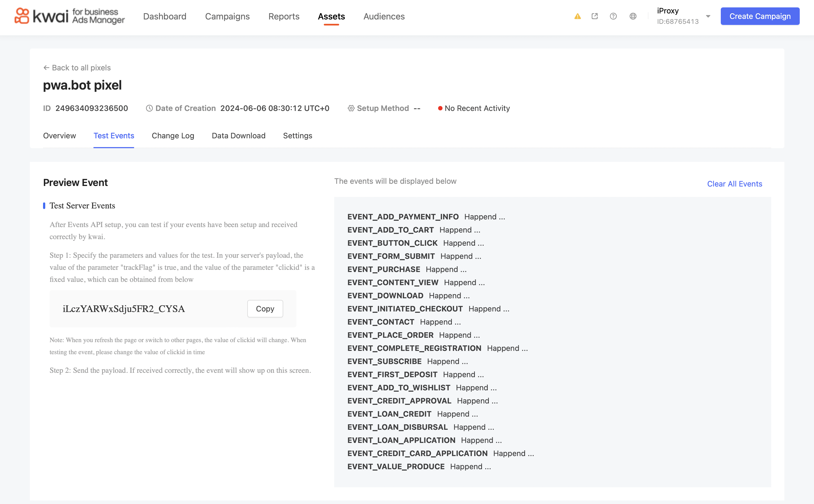814x504 pixels.
Task: Click the Date of Creation clock icon
Action: (149, 108)
